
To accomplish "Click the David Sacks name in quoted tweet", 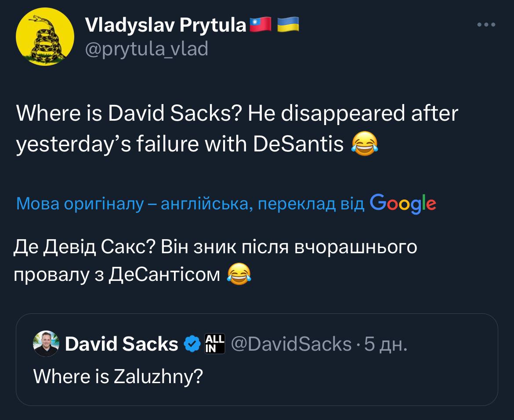I will (x=121, y=344).
